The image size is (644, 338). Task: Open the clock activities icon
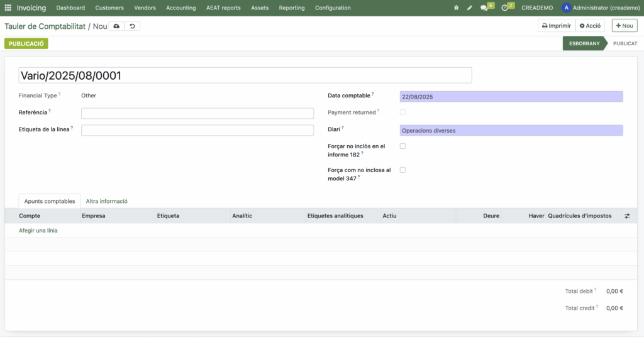(505, 8)
